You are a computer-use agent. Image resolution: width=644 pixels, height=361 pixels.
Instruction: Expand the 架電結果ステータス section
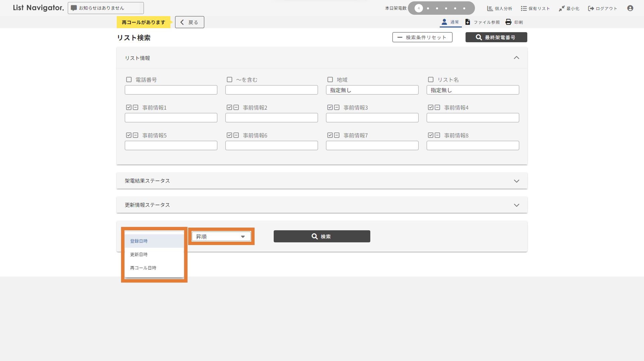516,181
